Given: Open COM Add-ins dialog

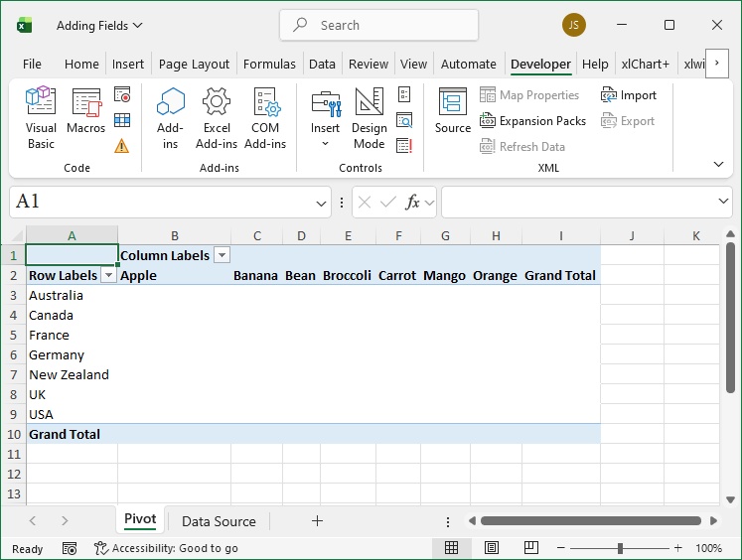Looking at the screenshot, I should tap(265, 118).
